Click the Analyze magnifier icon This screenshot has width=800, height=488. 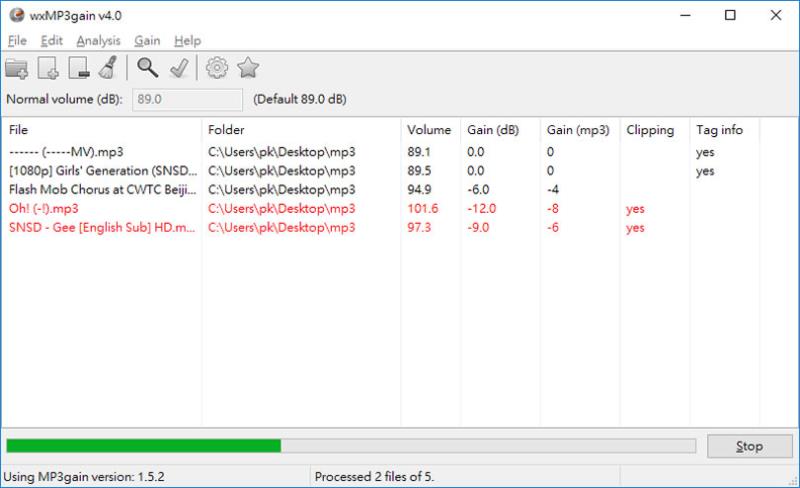147,67
